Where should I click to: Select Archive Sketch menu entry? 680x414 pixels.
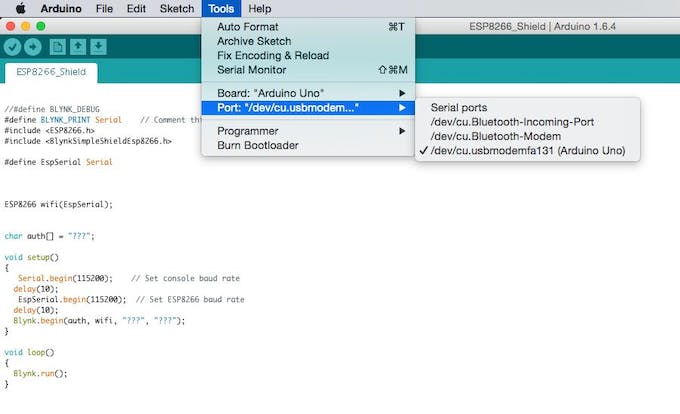(308, 41)
